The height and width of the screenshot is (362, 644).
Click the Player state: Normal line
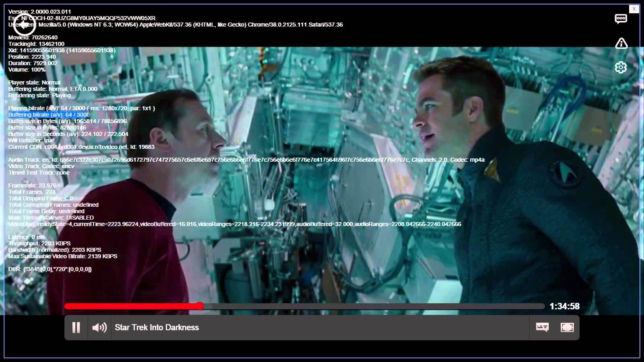pyautogui.click(x=34, y=82)
